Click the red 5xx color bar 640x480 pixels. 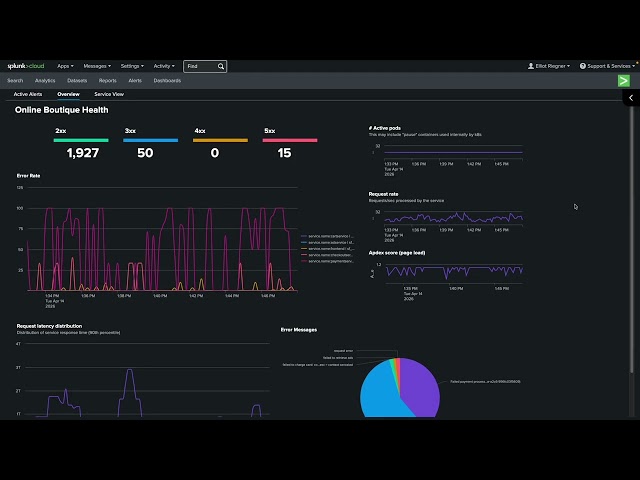point(290,140)
